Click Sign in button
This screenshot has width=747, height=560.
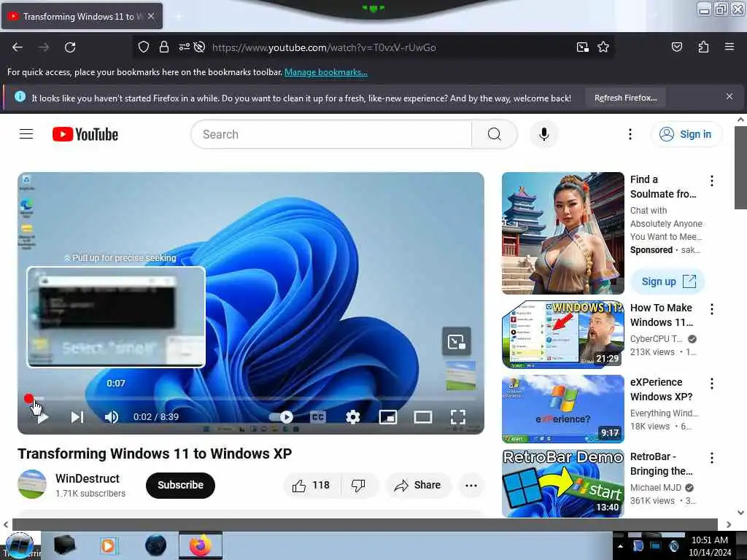click(x=686, y=134)
